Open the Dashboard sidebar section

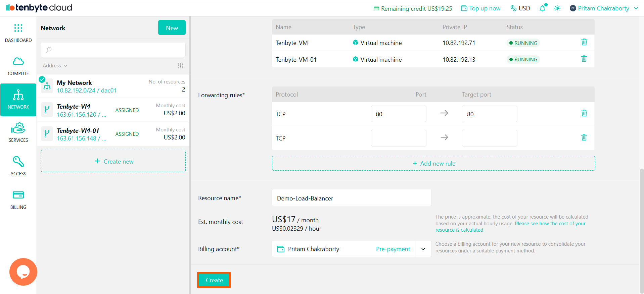click(x=18, y=33)
